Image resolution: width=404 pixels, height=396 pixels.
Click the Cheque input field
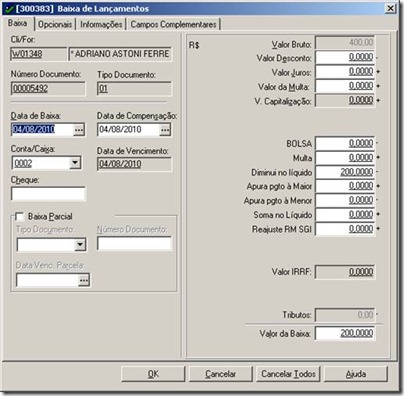(48, 194)
